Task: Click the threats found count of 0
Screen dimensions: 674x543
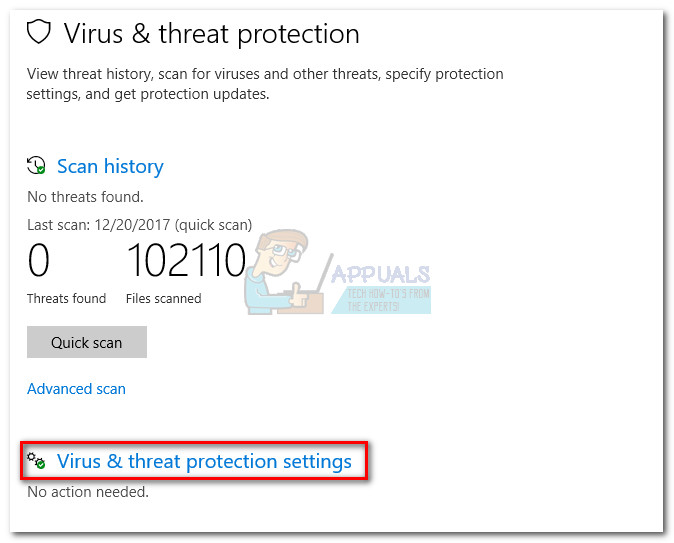Action: pos(38,262)
